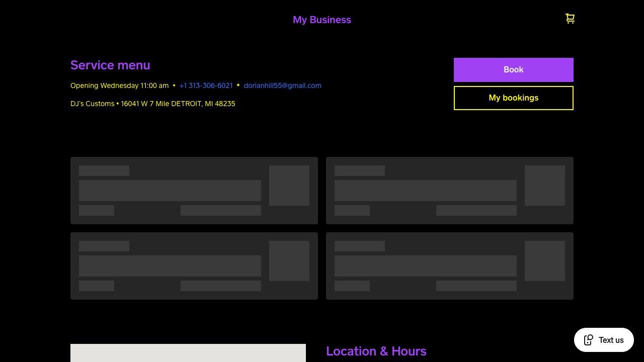644x362 pixels.
Task: Click the Service menu heading
Action: click(110, 65)
